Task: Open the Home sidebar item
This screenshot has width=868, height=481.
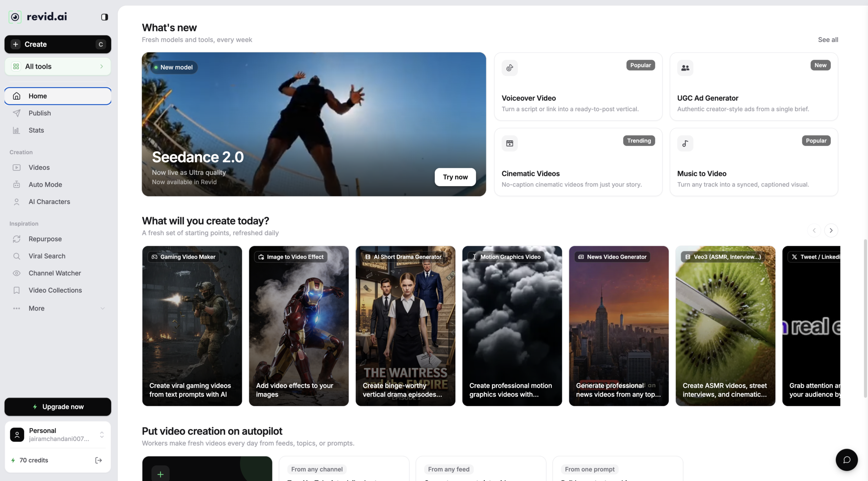Action: pyautogui.click(x=58, y=96)
